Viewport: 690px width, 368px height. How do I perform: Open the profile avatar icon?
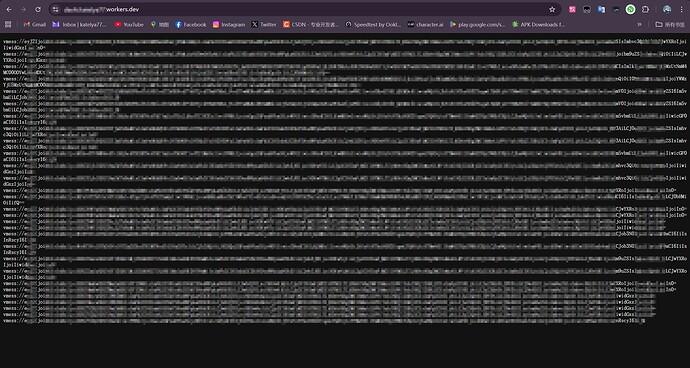point(667,9)
